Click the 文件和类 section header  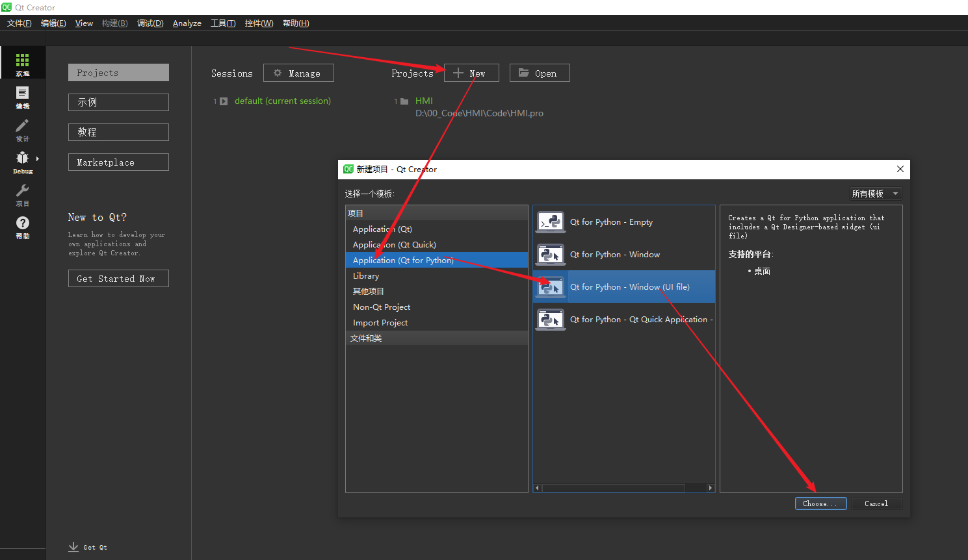click(437, 338)
